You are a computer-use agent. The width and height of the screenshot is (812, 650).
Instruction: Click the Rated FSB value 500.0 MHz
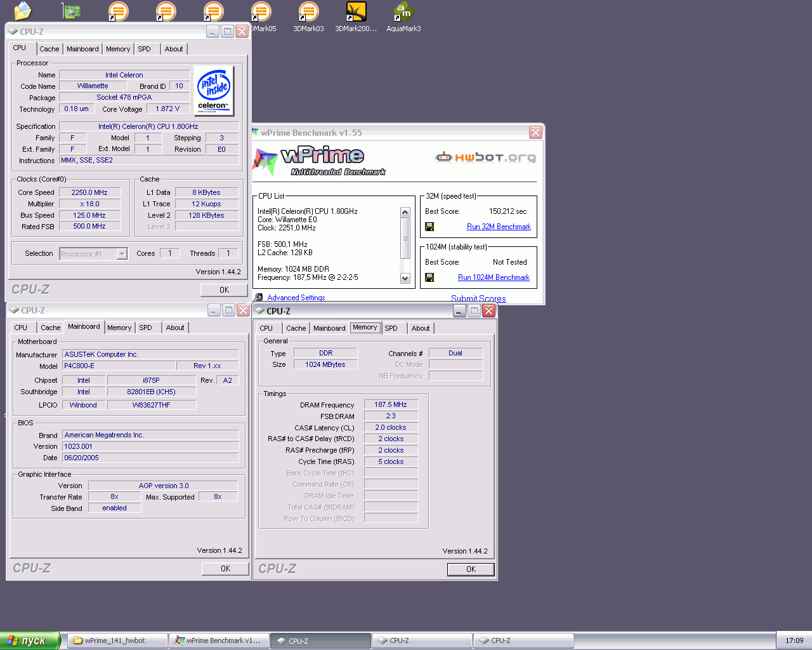(x=89, y=226)
